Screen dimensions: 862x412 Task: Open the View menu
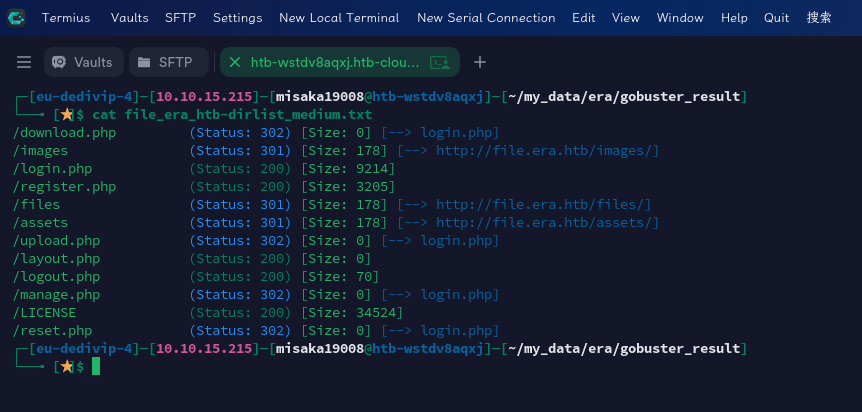626,18
